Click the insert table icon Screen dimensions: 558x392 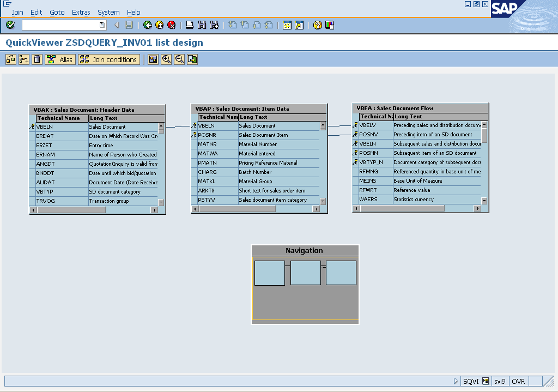[10, 59]
